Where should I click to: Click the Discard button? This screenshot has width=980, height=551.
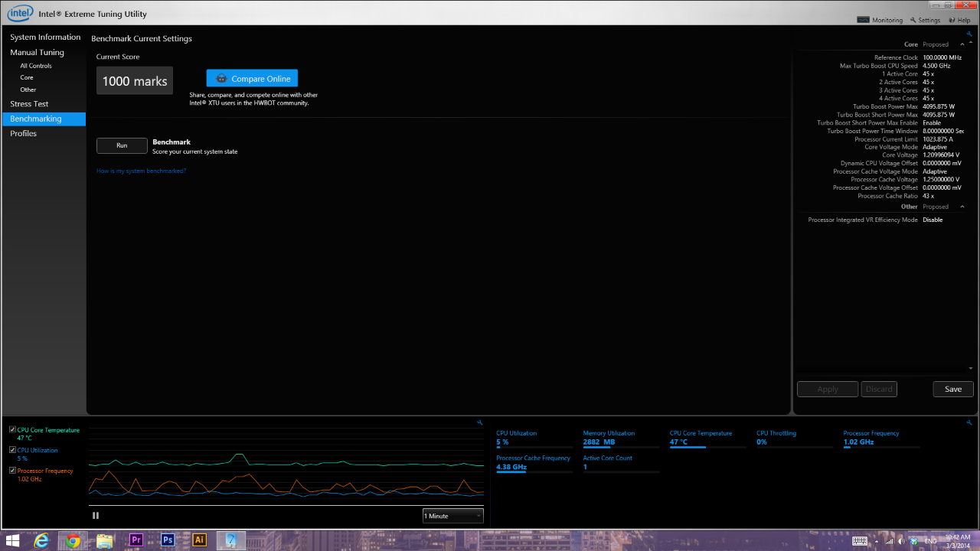pos(879,389)
